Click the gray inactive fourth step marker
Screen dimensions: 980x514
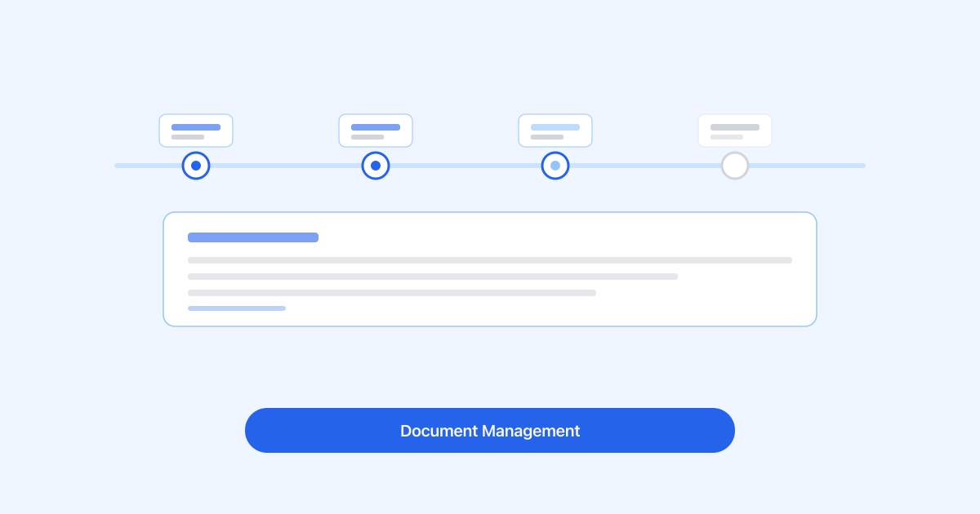coord(735,166)
